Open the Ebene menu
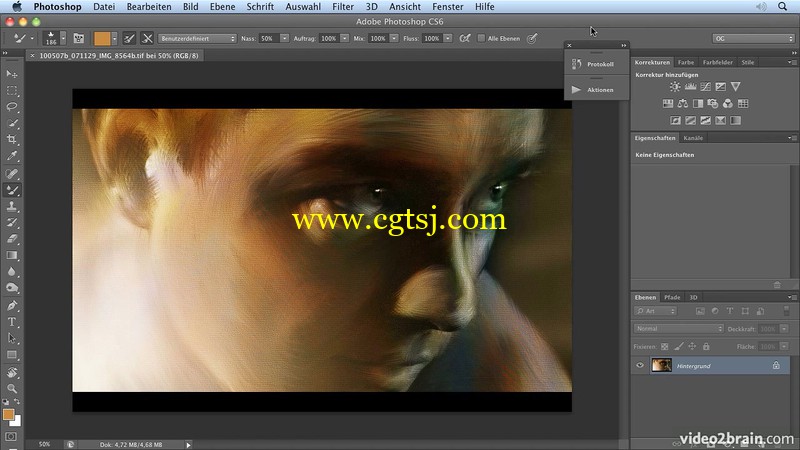Screen dimensions: 800x450 click(x=222, y=7)
